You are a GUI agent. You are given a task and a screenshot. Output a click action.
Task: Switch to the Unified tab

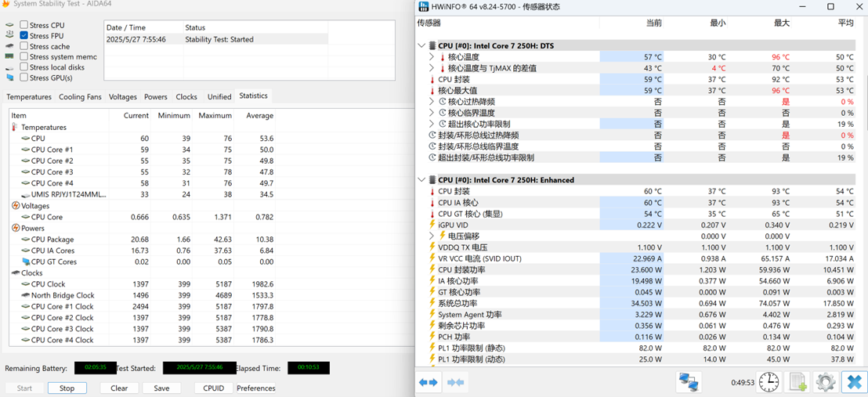[219, 96]
